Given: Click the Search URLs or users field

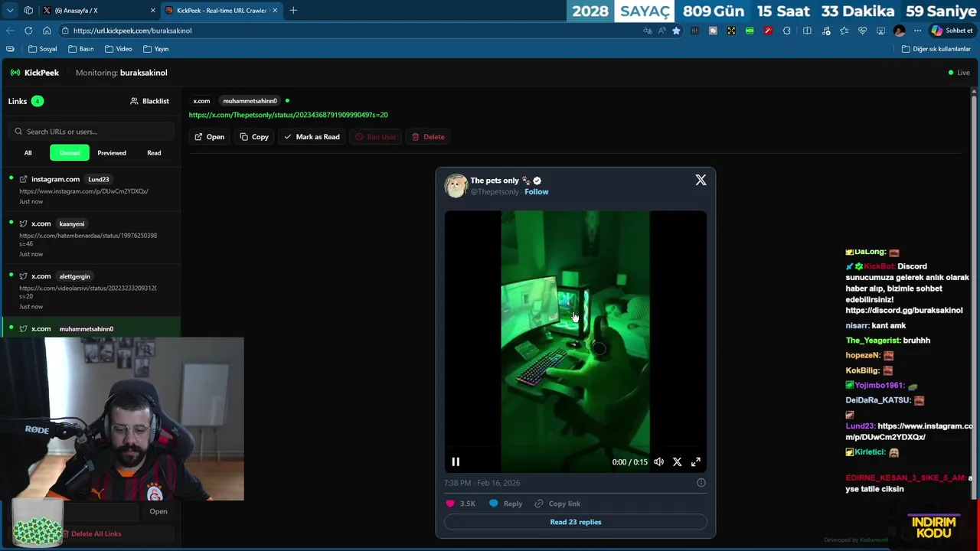Looking at the screenshot, I should 91,132.
